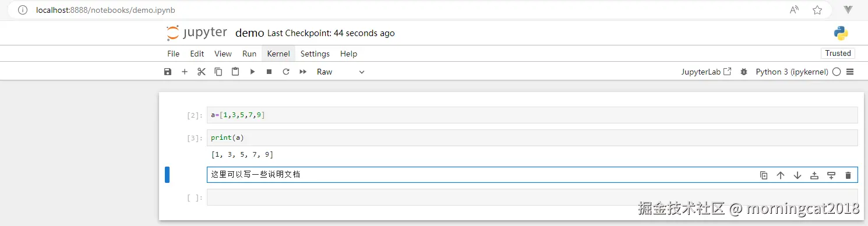The width and height of the screenshot is (868, 226).
Task: Save the notebook with the floppy icon
Action: tap(168, 72)
